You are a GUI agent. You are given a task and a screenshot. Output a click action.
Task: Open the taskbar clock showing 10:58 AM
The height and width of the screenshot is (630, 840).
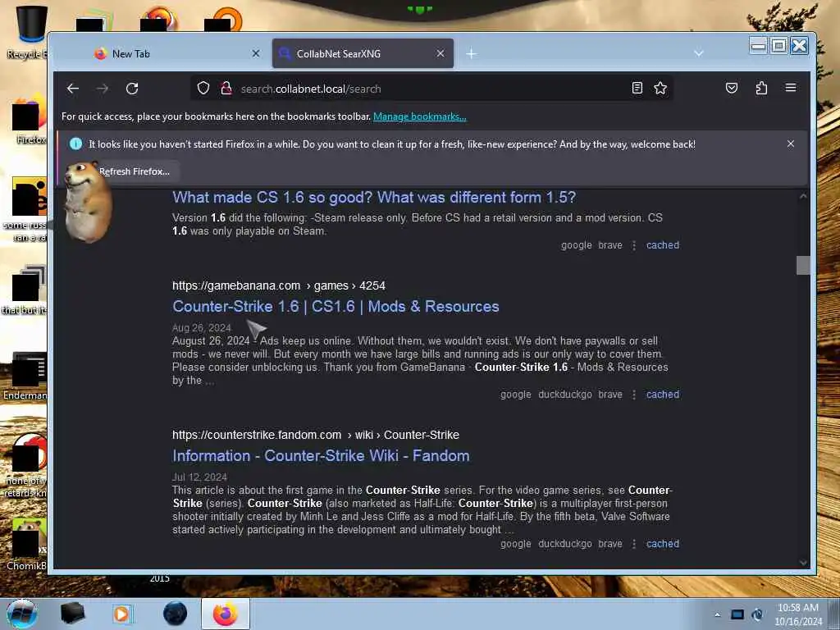point(798,614)
